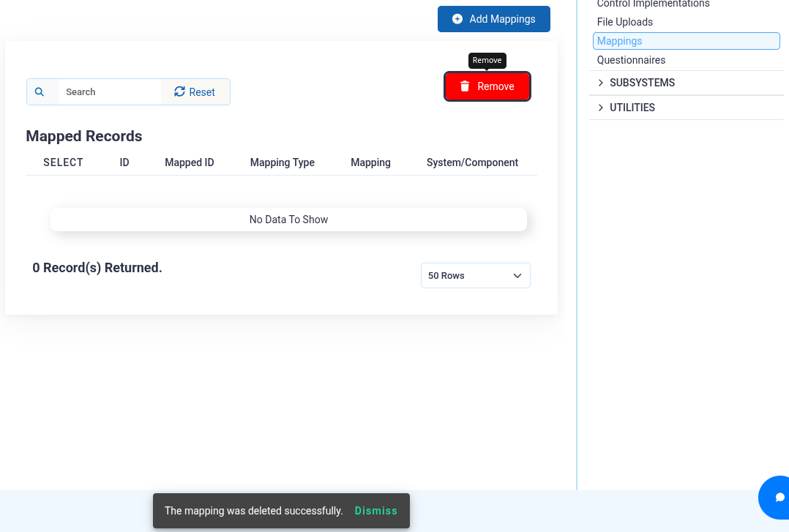Focus the Search input field
The height and width of the screenshot is (532, 789).
[110, 92]
